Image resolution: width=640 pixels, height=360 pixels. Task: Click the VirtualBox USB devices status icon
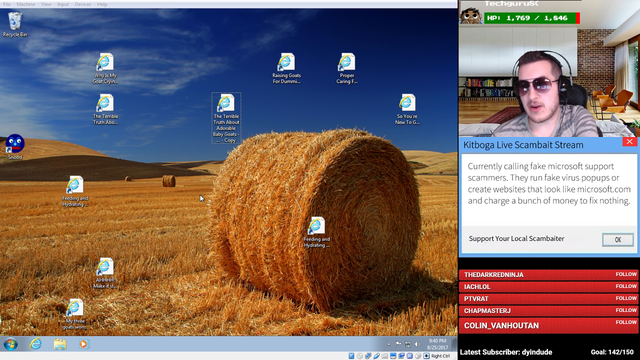click(377, 356)
